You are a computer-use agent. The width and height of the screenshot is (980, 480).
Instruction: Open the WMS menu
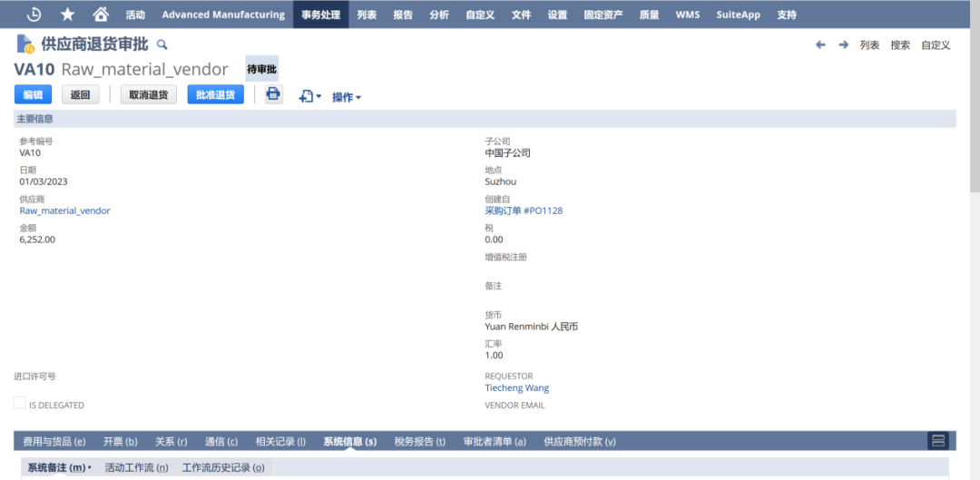coord(688,15)
